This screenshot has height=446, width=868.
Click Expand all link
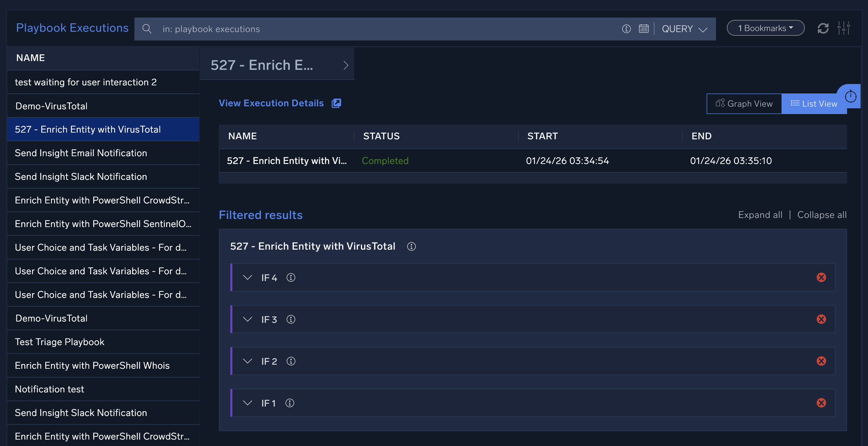click(760, 215)
